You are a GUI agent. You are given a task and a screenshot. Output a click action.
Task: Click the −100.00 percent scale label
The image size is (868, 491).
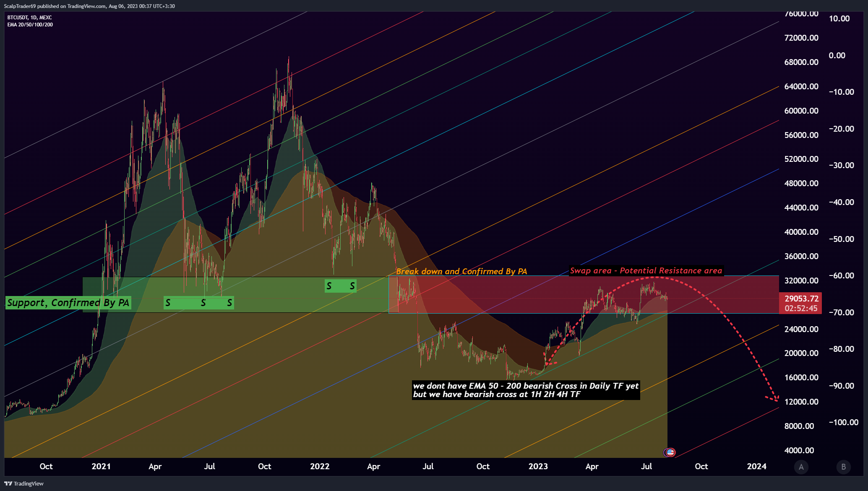tap(844, 422)
